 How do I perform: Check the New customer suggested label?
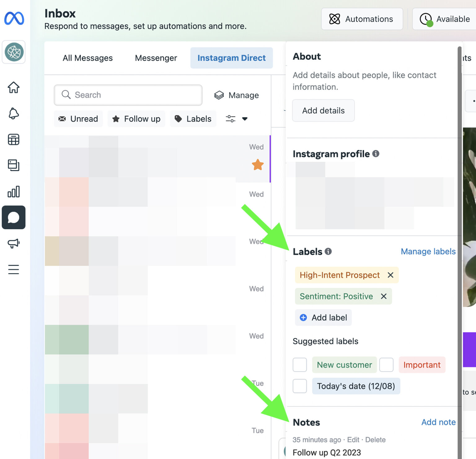tap(299, 365)
